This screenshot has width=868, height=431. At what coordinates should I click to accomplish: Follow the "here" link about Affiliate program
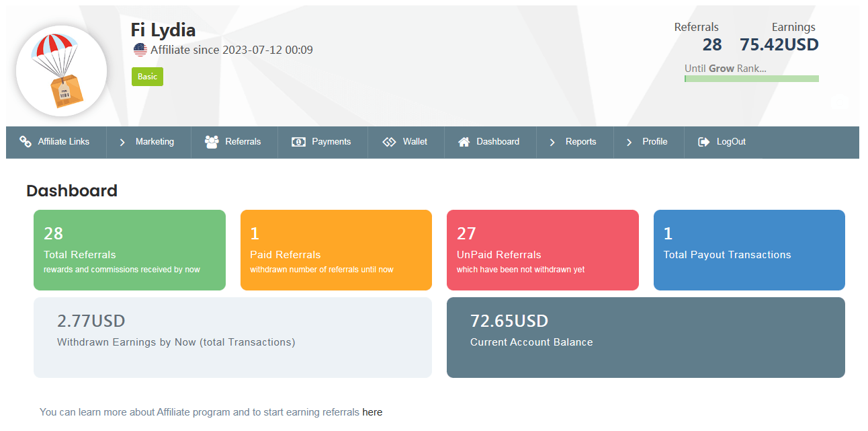[x=372, y=412]
